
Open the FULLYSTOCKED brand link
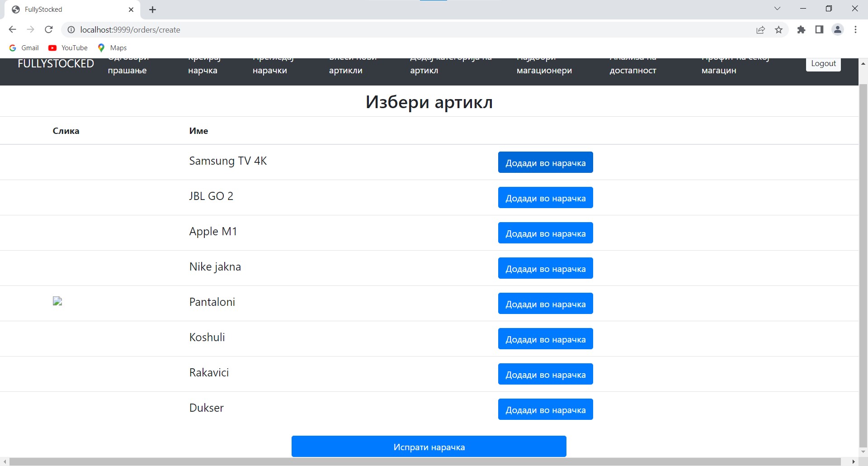point(56,64)
